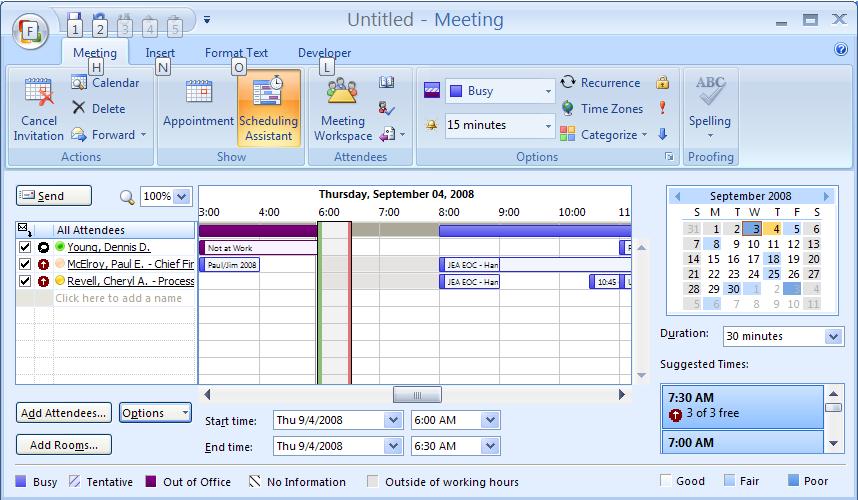This screenshot has height=500, width=858.
Task: Customize Quick Access Toolbar arrow
Action: pyautogui.click(x=207, y=20)
